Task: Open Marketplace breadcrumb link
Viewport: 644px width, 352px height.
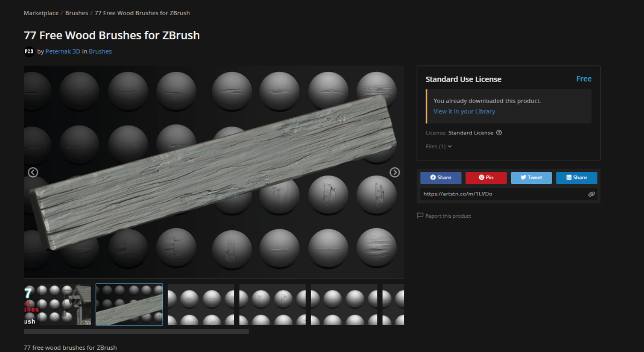Action: tap(41, 13)
